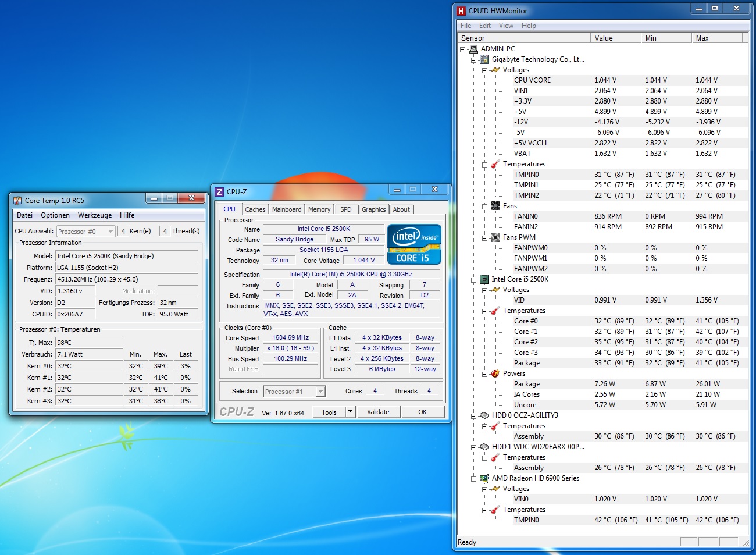Click the AMD Radeon Temperatures thermometer icon
Image resolution: width=756 pixels, height=555 pixels.
(495, 510)
